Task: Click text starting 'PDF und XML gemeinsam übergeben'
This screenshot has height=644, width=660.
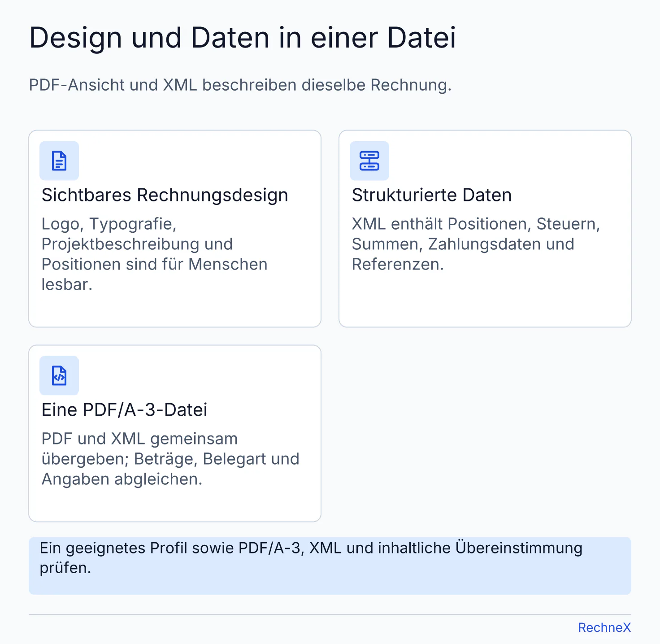Action: pyautogui.click(x=170, y=459)
